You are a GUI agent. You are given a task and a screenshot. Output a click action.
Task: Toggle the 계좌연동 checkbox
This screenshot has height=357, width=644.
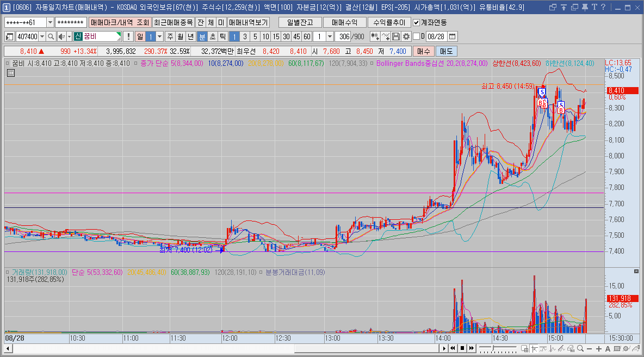pos(417,23)
